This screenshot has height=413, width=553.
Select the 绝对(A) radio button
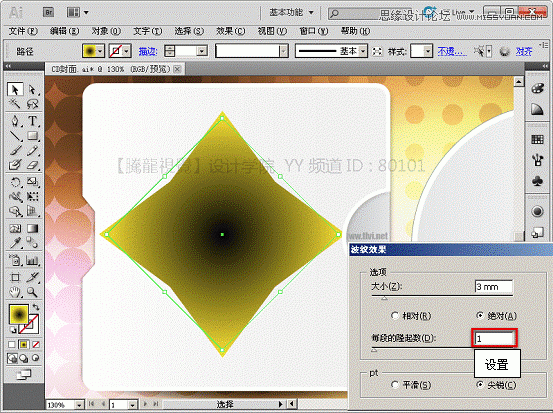tap(480, 315)
